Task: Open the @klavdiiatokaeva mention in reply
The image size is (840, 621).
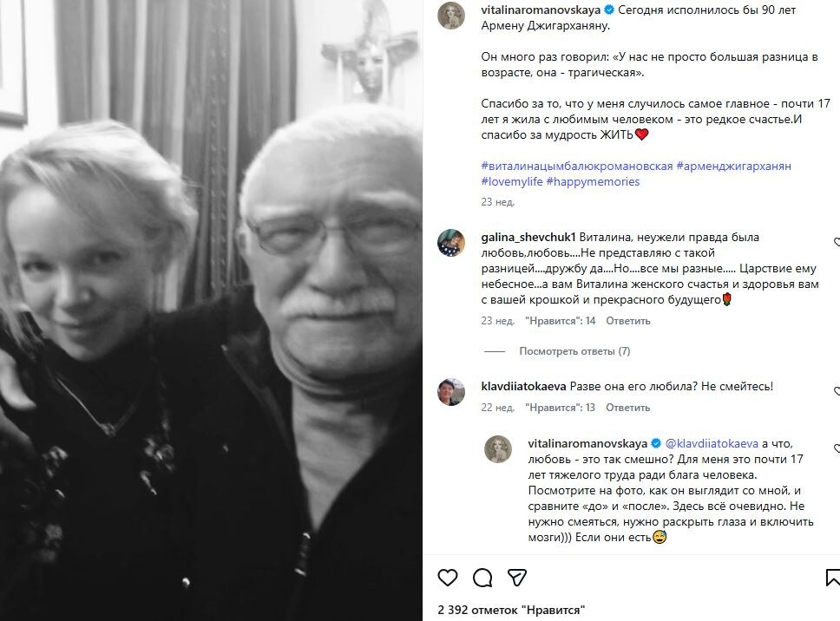Action: point(712,443)
